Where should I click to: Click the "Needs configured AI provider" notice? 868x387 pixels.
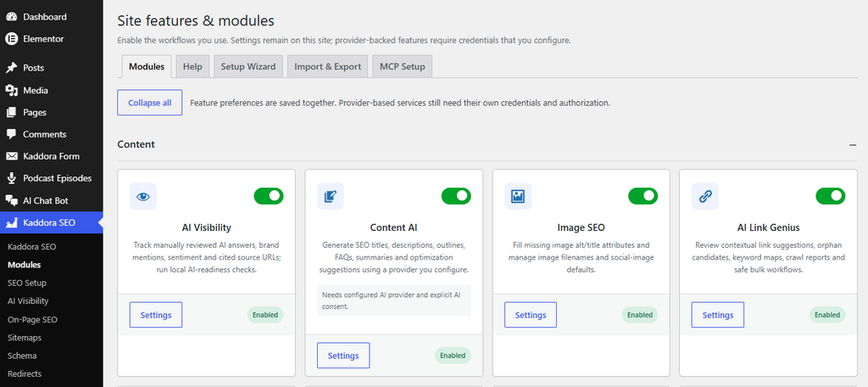pos(393,300)
